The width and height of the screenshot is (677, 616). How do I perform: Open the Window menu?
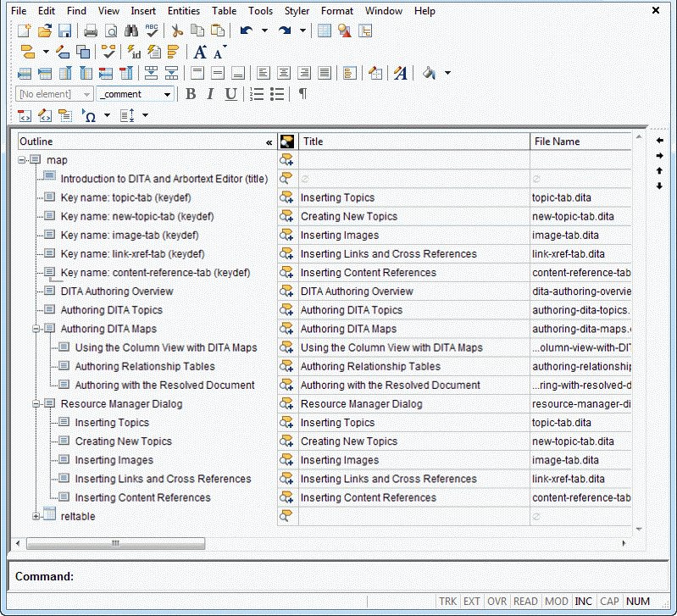point(383,11)
